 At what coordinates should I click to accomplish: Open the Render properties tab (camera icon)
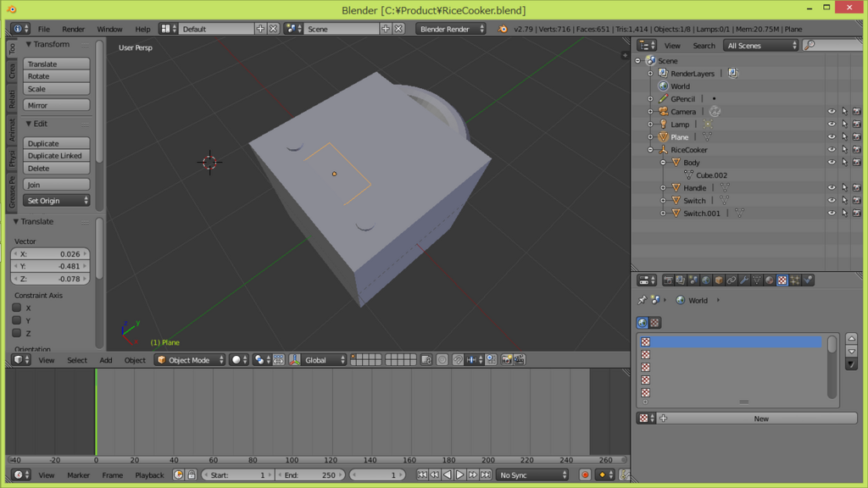pos(668,280)
